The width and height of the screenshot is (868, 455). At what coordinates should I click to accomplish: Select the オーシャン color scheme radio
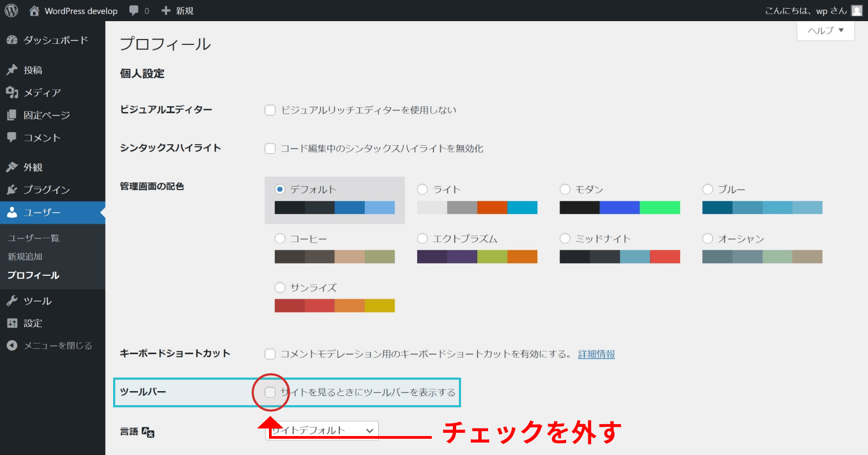[x=708, y=238]
